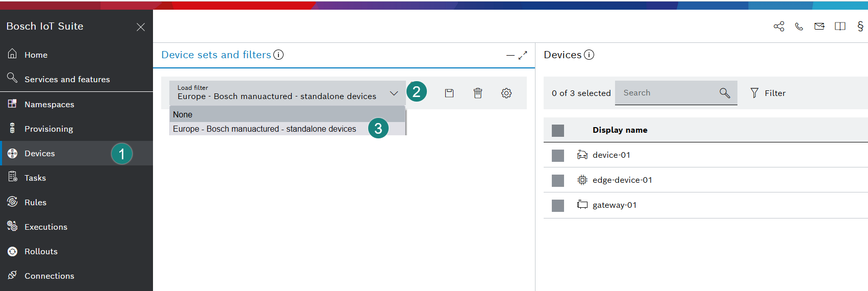Open the Provisioning page
This screenshot has width=868, height=291.
(x=76, y=129)
